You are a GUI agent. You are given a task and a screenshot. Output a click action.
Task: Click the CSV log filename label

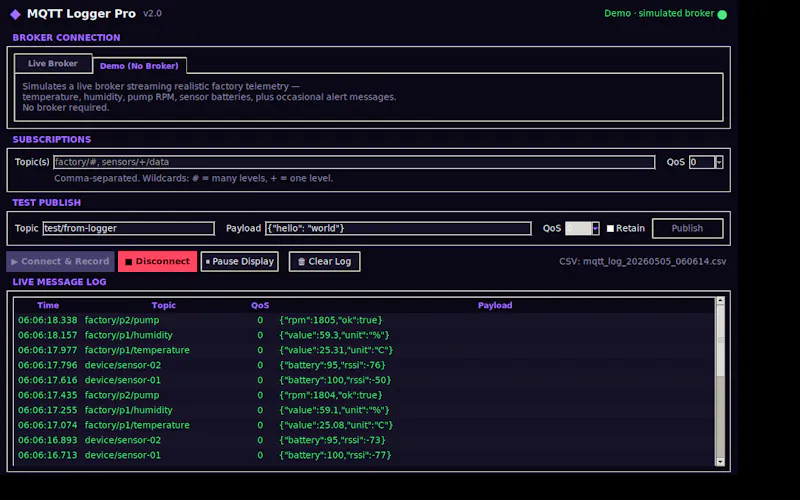pos(642,261)
